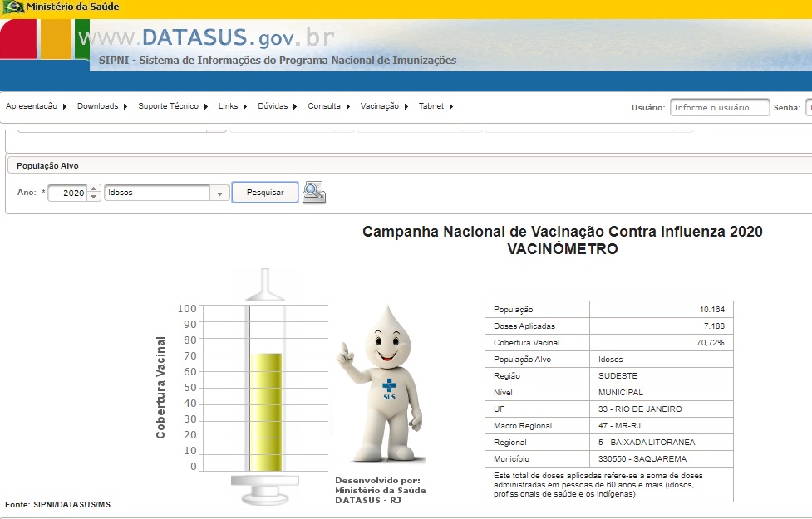Viewport: 812px width, 519px height.
Task: Click into the Ano year field showing 2020
Action: pos(68,193)
